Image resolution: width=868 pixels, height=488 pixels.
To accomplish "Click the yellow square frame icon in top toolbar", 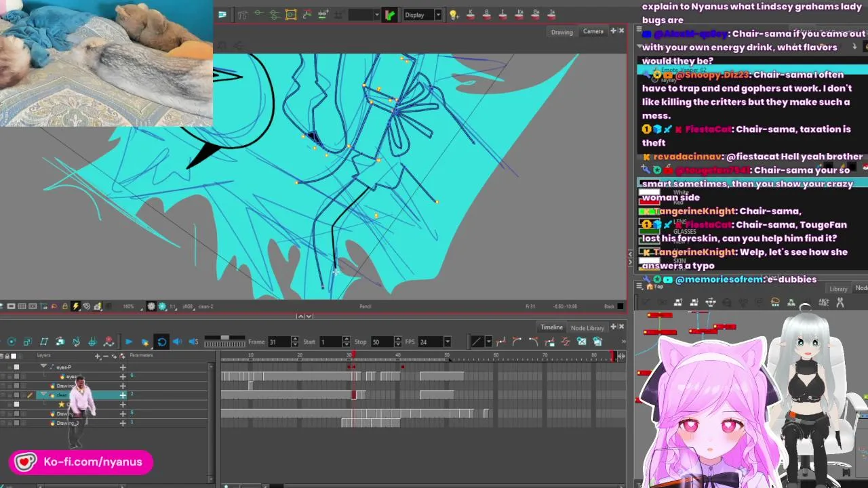I will pyautogui.click(x=291, y=14).
